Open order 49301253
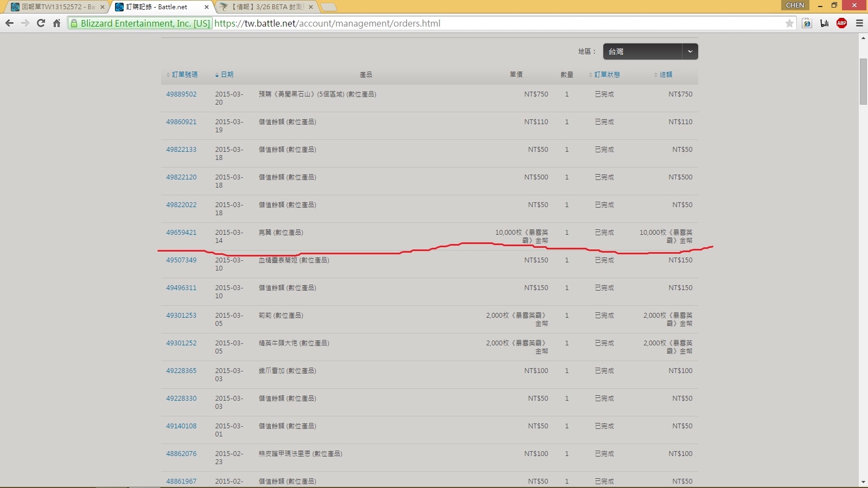868x488 pixels. (181, 316)
